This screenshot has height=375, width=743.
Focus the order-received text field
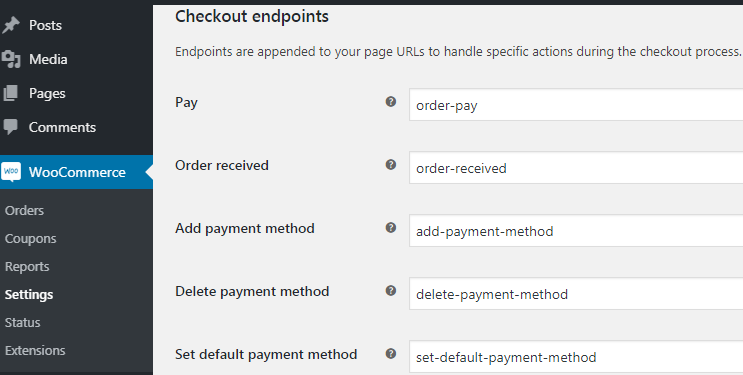[576, 168]
